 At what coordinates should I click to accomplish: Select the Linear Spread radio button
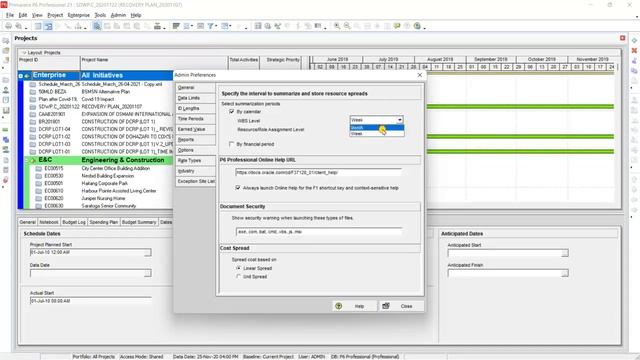point(238,268)
